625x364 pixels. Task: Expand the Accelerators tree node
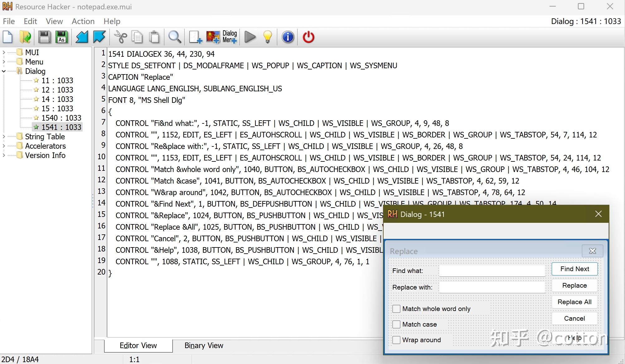[x=4, y=146]
